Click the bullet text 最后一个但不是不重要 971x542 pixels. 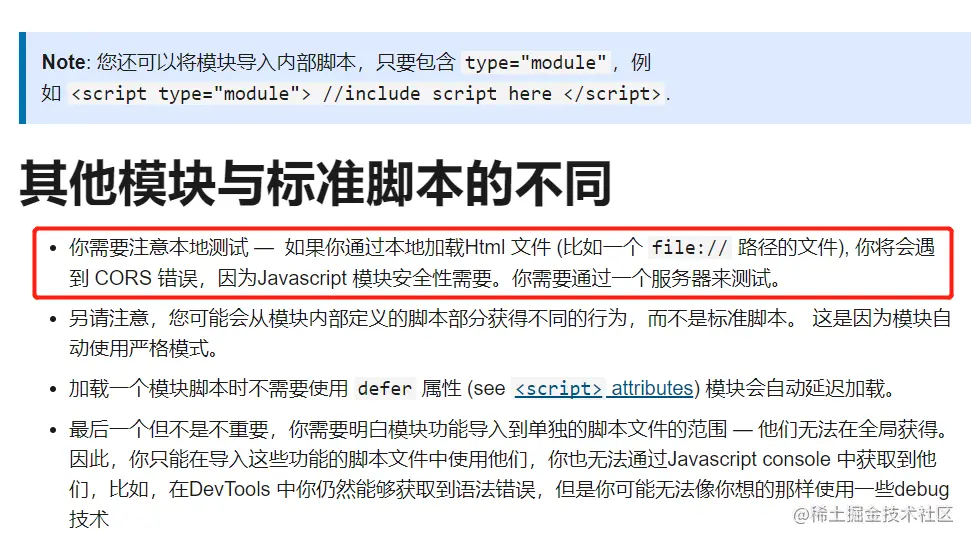click(x=168, y=429)
